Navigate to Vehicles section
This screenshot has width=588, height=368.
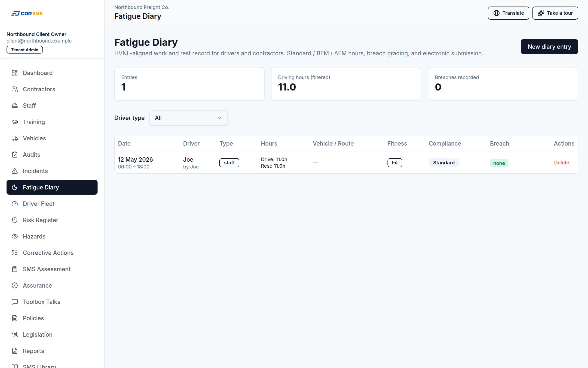coord(52,138)
